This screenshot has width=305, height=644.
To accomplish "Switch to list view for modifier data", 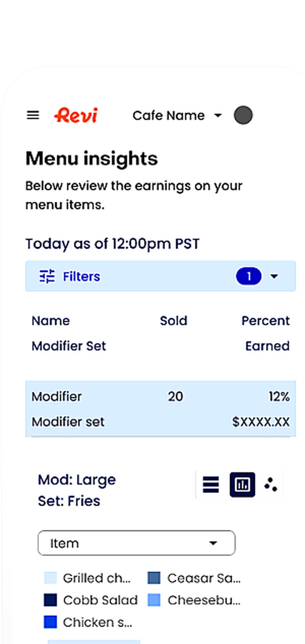I will tap(210, 484).
